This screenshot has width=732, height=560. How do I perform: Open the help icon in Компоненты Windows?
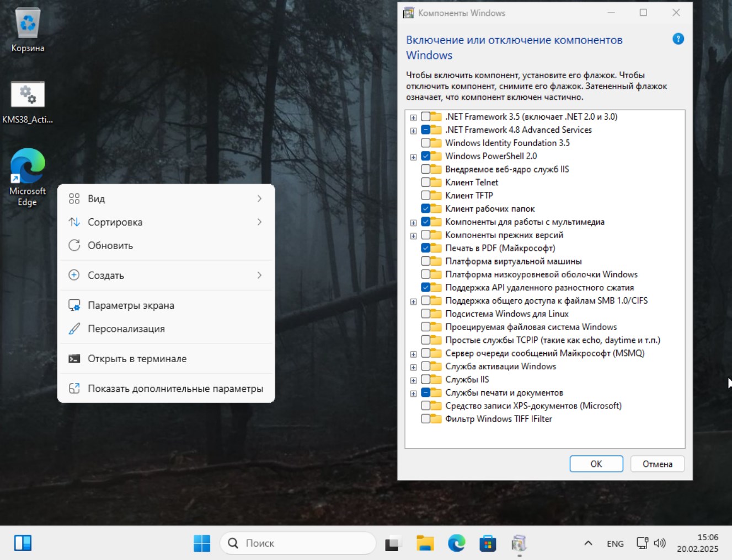click(678, 39)
